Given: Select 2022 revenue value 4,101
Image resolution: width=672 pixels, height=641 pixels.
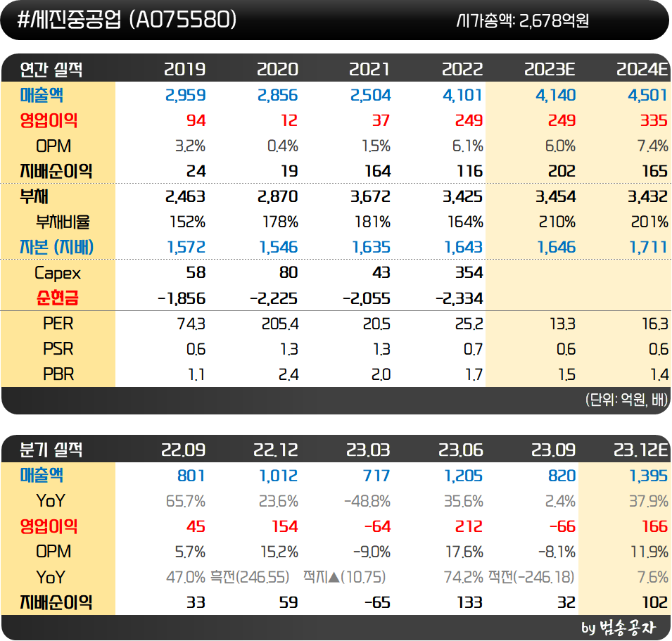Looking at the screenshot, I should tap(463, 95).
